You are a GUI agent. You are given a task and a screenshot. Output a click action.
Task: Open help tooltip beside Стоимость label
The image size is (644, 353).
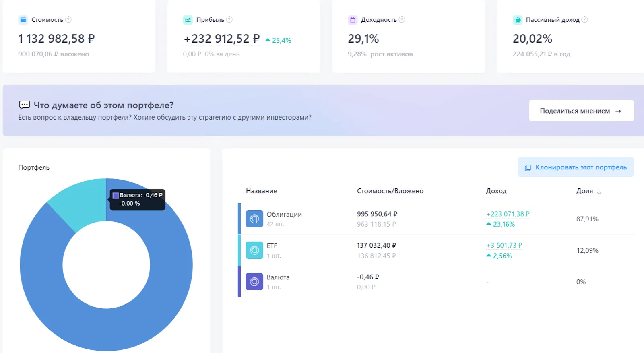pos(68,19)
